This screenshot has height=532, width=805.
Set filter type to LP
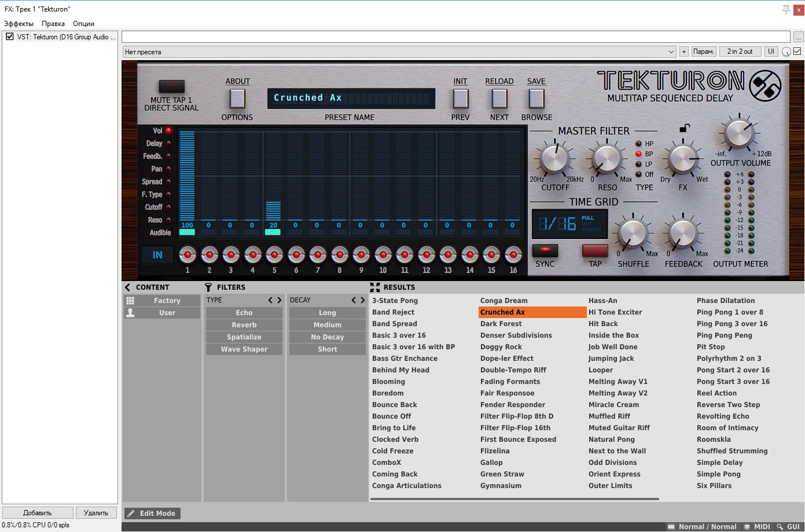638,164
